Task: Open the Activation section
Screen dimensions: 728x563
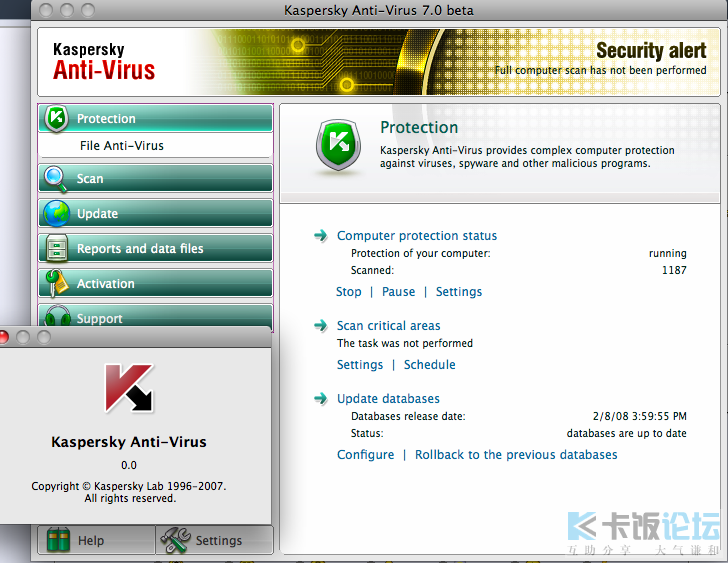Action: point(156,283)
